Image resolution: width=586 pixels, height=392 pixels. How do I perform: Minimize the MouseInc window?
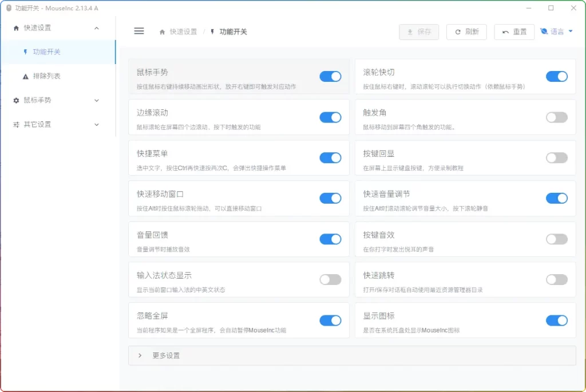[x=528, y=8]
